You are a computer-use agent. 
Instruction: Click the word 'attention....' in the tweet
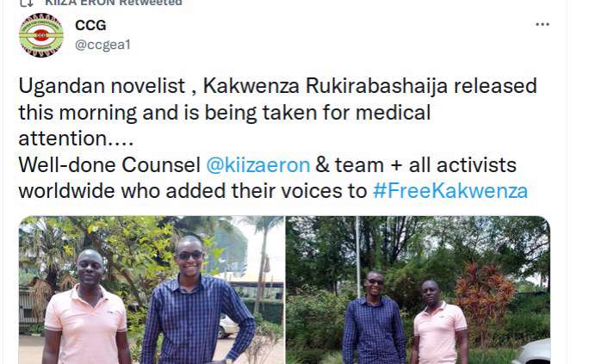(76, 139)
